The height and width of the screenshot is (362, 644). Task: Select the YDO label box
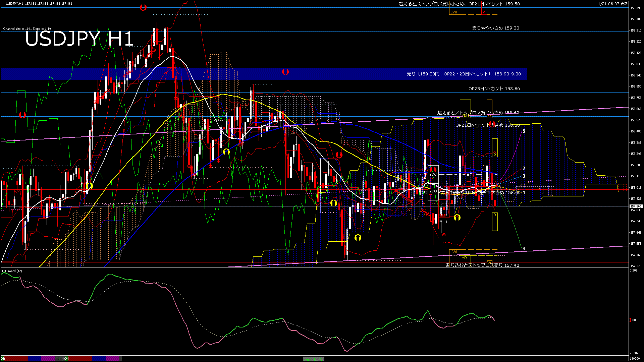point(433,191)
